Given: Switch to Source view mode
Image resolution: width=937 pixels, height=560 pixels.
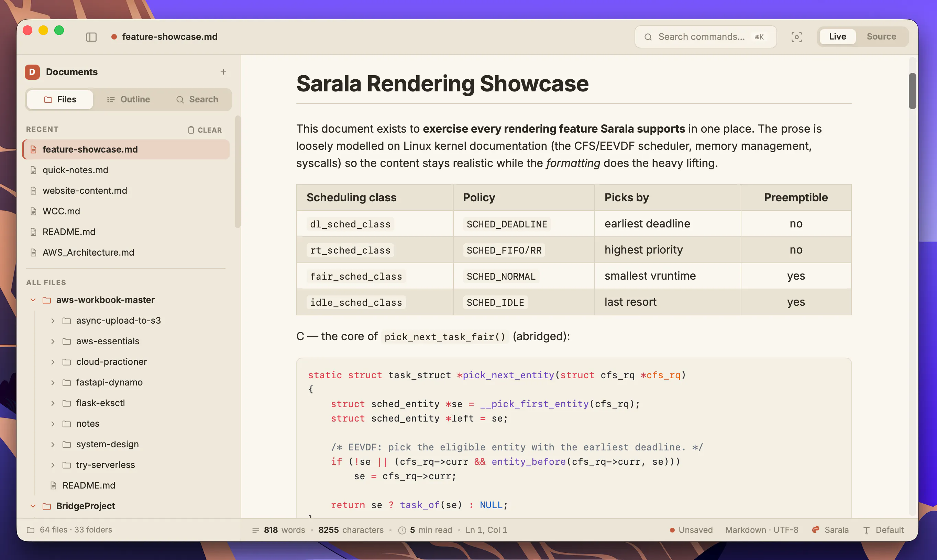Looking at the screenshot, I should tap(881, 37).
